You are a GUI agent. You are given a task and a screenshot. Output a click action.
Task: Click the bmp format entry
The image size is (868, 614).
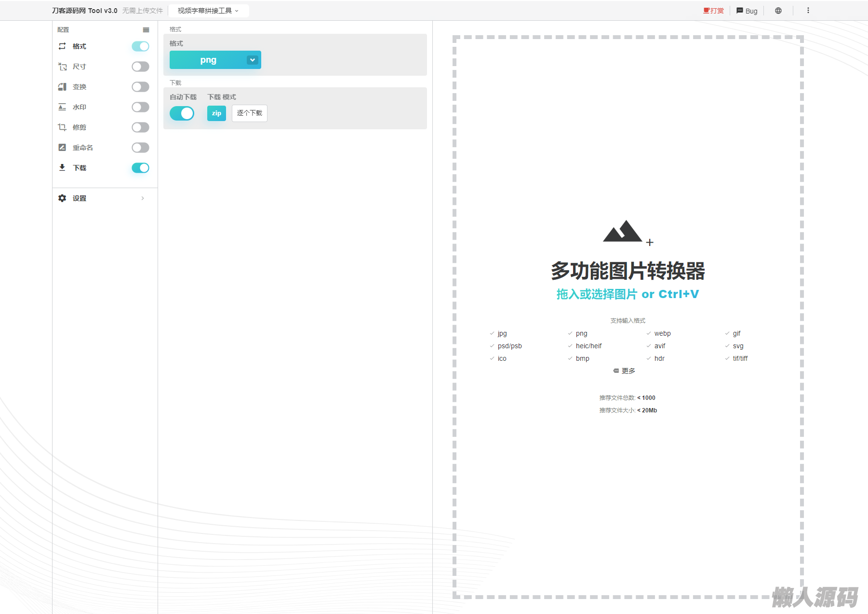(x=583, y=358)
